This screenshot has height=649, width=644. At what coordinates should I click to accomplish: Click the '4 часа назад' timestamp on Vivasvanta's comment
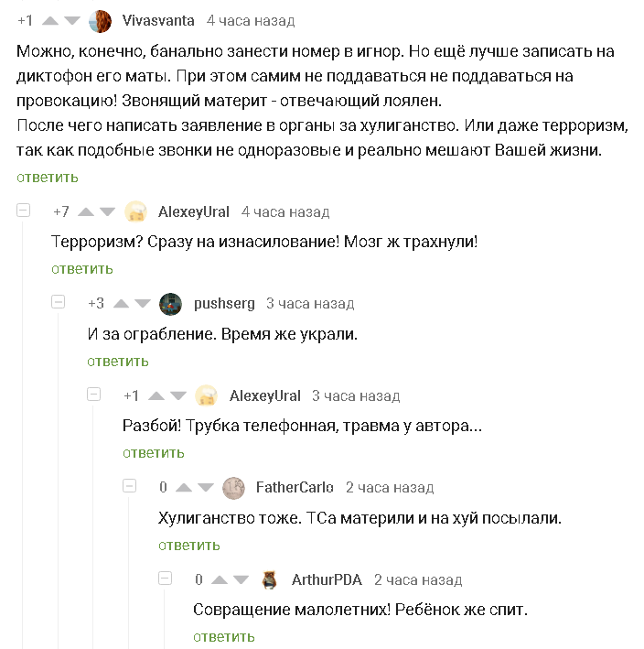coord(251,20)
